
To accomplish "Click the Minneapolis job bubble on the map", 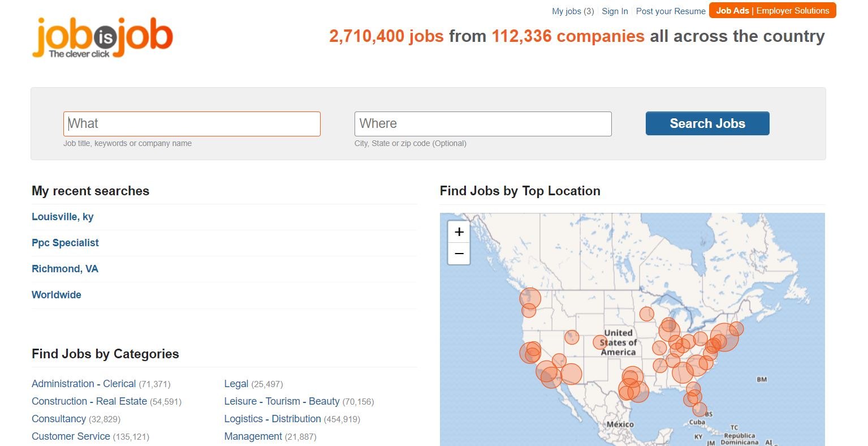I will [647, 314].
